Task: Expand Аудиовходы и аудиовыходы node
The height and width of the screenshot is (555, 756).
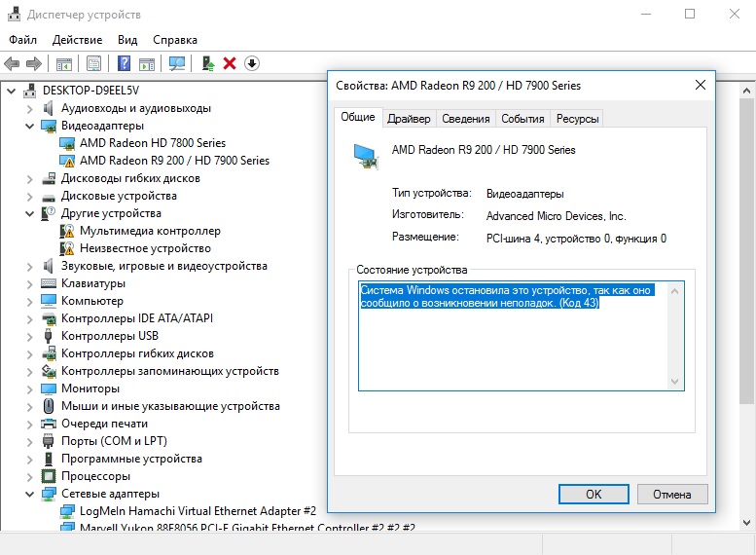Action: (x=30, y=109)
